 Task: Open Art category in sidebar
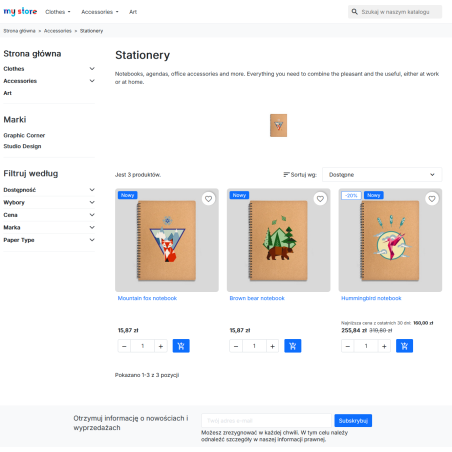point(7,93)
